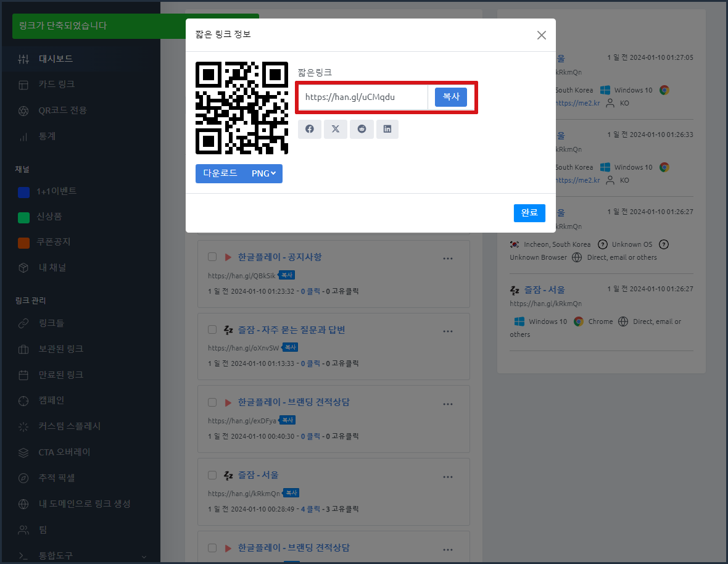
Task: Click the 대시보드 sliders icon
Action: pos(23,59)
